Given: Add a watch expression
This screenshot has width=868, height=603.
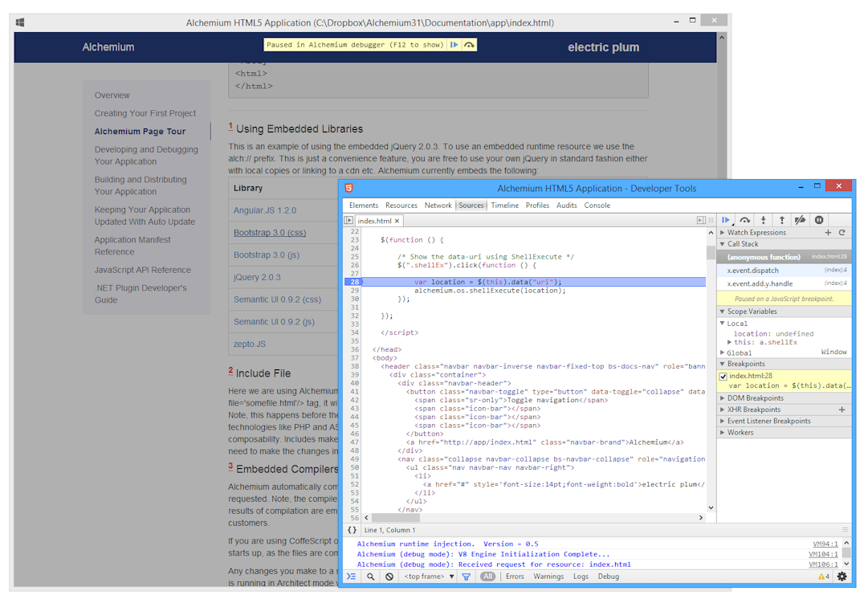Looking at the screenshot, I should point(828,233).
